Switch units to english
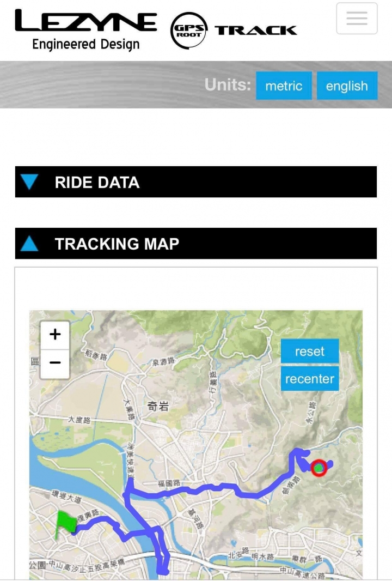Screen dimensions: 392x581 347,86
